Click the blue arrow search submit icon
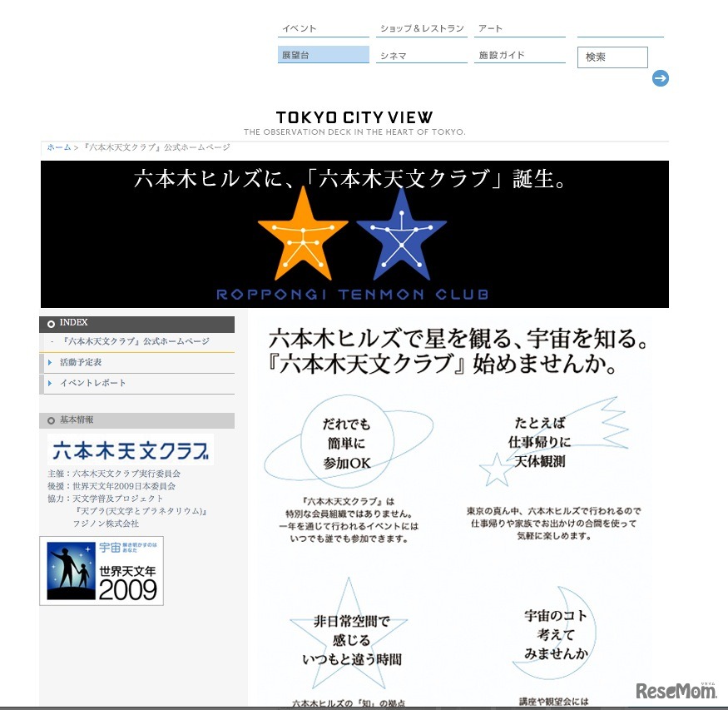 pos(661,78)
